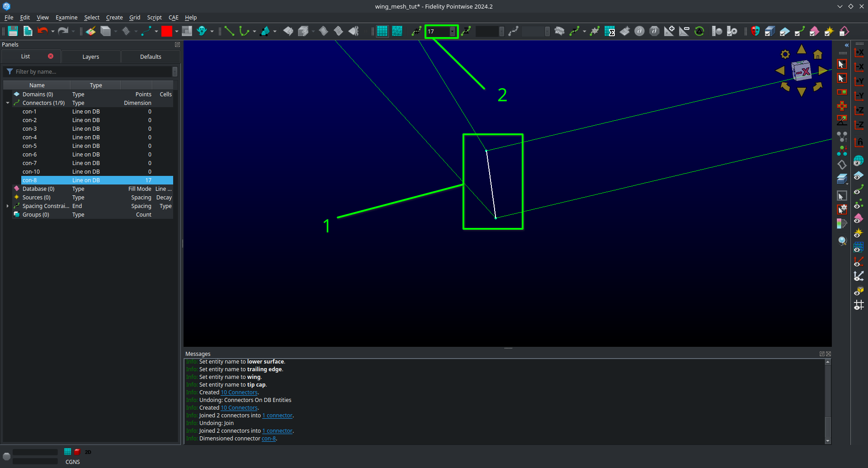Select the 2 Point Curve tool

pyautogui.click(x=229, y=31)
